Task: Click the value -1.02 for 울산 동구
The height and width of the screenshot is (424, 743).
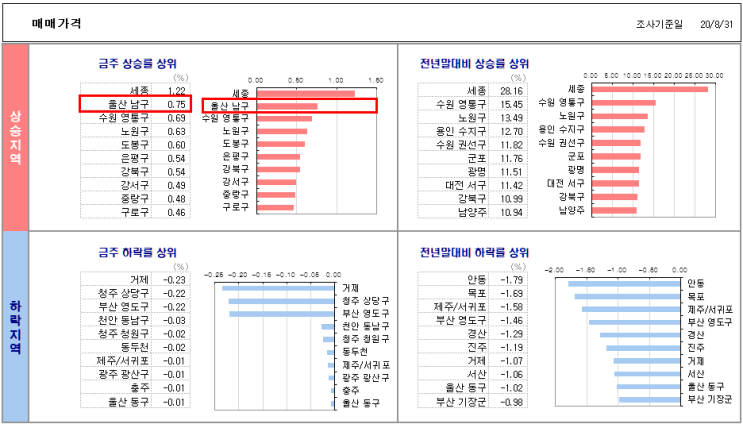Action: (513, 388)
